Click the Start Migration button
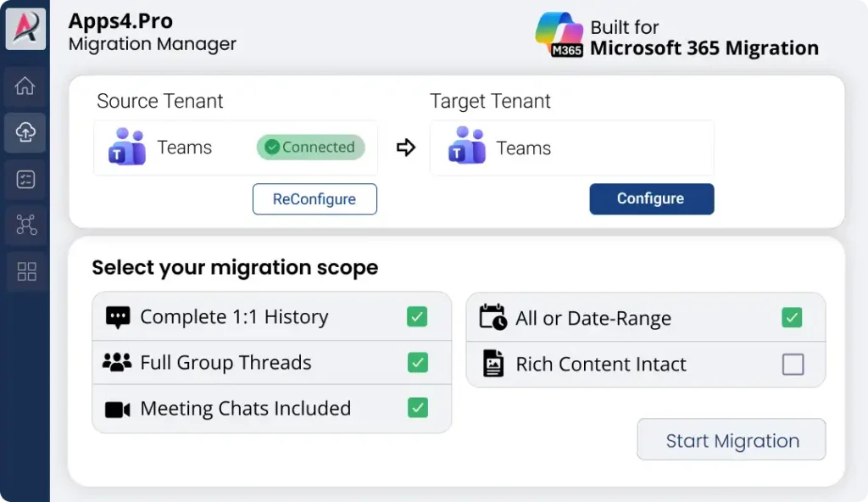This screenshot has width=868, height=502. [x=732, y=439]
